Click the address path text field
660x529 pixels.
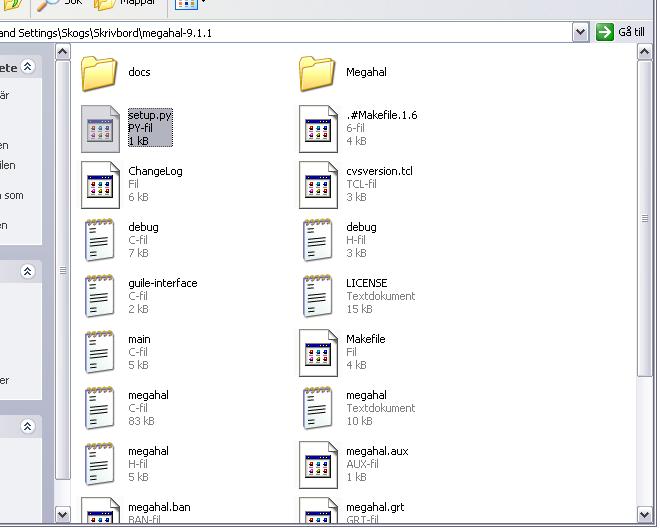pos(285,32)
